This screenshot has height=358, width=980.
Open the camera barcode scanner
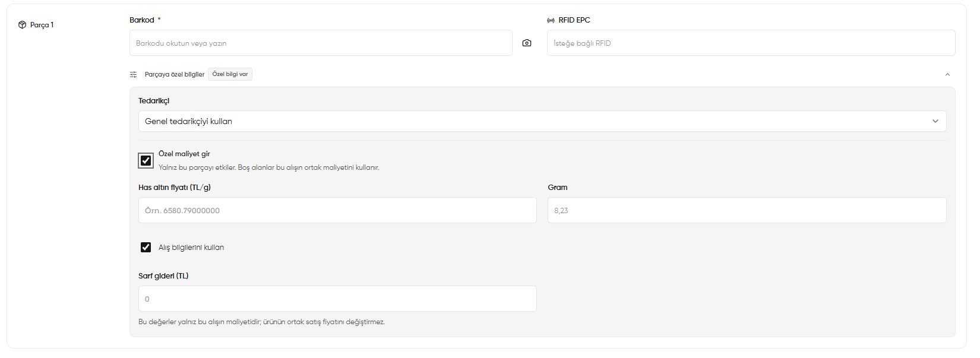tap(527, 43)
